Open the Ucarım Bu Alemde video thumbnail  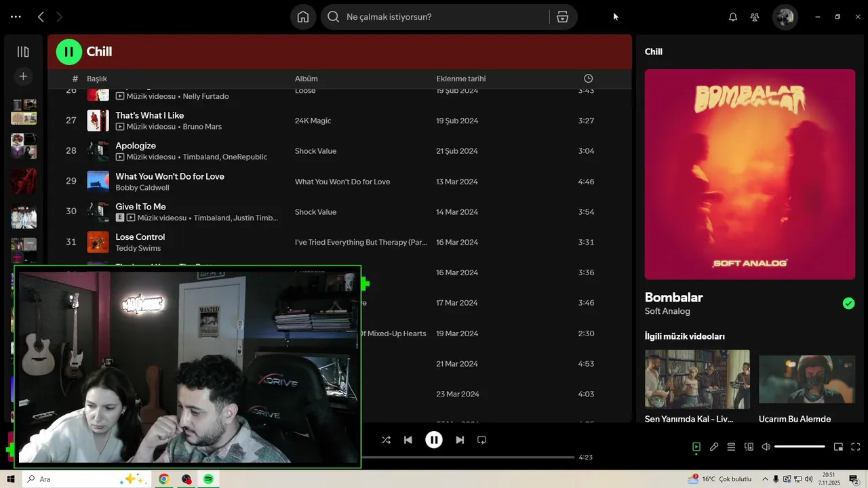point(807,379)
